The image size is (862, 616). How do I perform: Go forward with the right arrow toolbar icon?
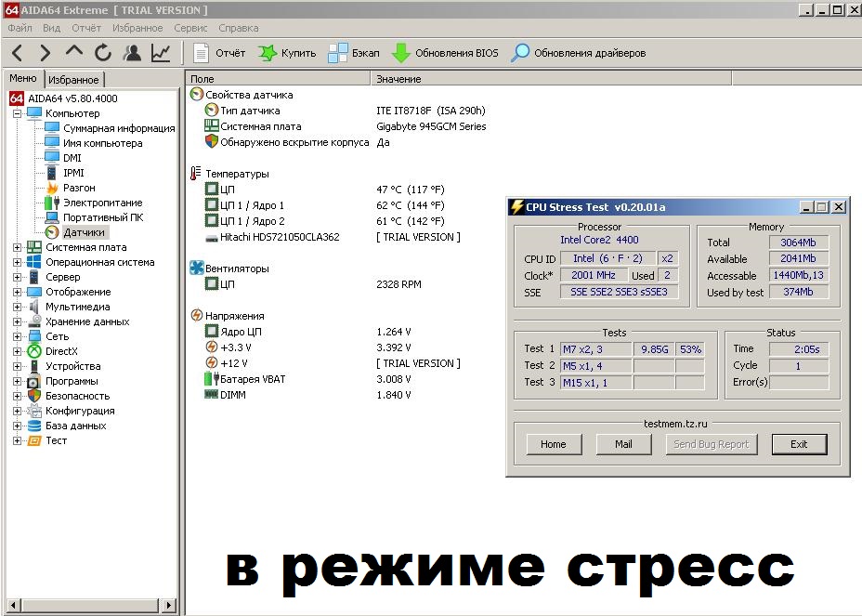tap(46, 53)
